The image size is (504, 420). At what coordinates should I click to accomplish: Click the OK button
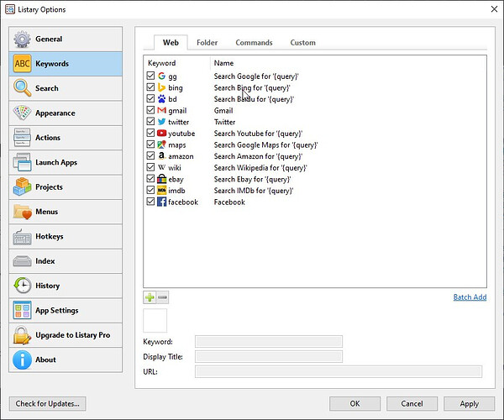click(x=354, y=403)
